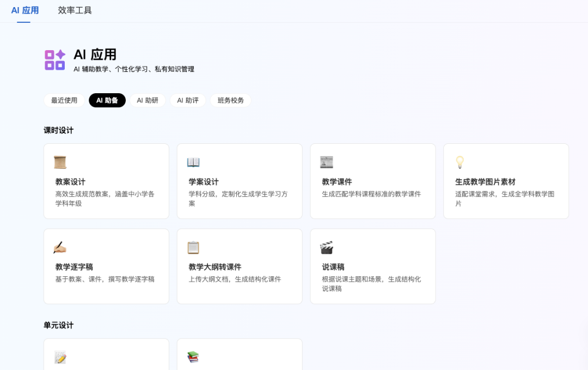Open the 生成教学图片素材 app card
This screenshot has height=370, width=588.
click(x=505, y=181)
